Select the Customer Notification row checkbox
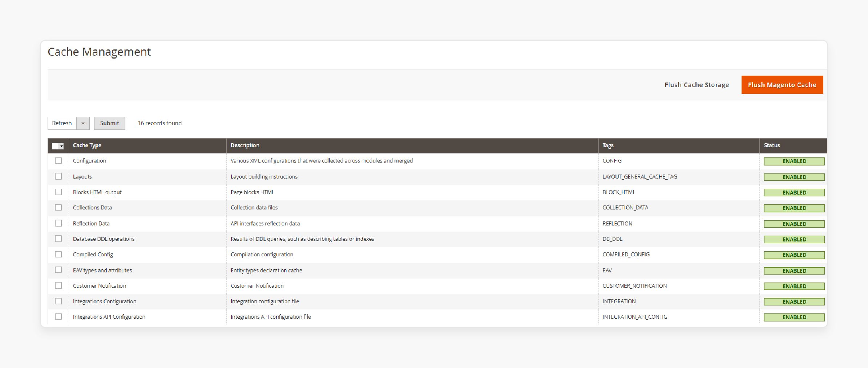Image resolution: width=868 pixels, height=368 pixels. pyautogui.click(x=58, y=285)
